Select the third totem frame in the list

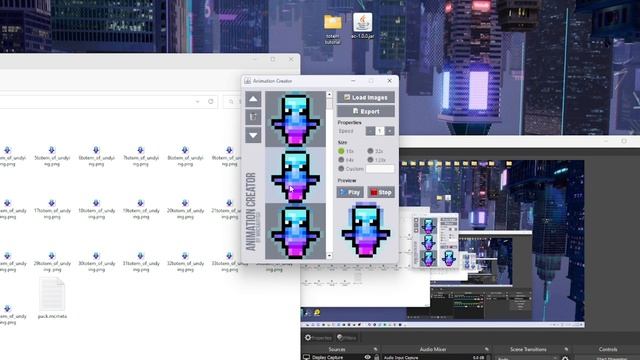[x=296, y=231]
